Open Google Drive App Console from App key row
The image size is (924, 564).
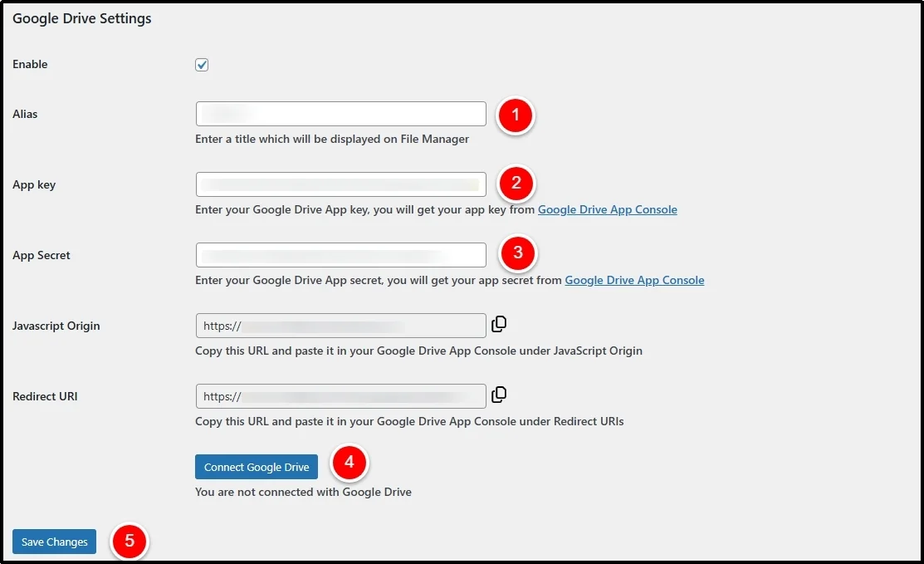coord(608,209)
